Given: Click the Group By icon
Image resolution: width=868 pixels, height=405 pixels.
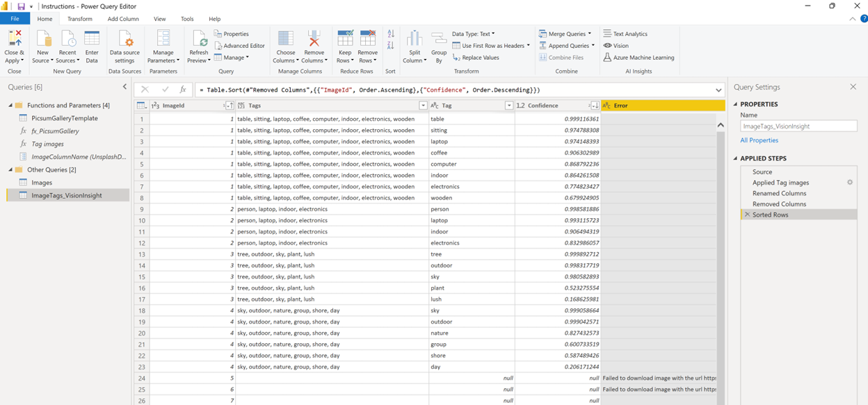Looking at the screenshot, I should 439,40.
